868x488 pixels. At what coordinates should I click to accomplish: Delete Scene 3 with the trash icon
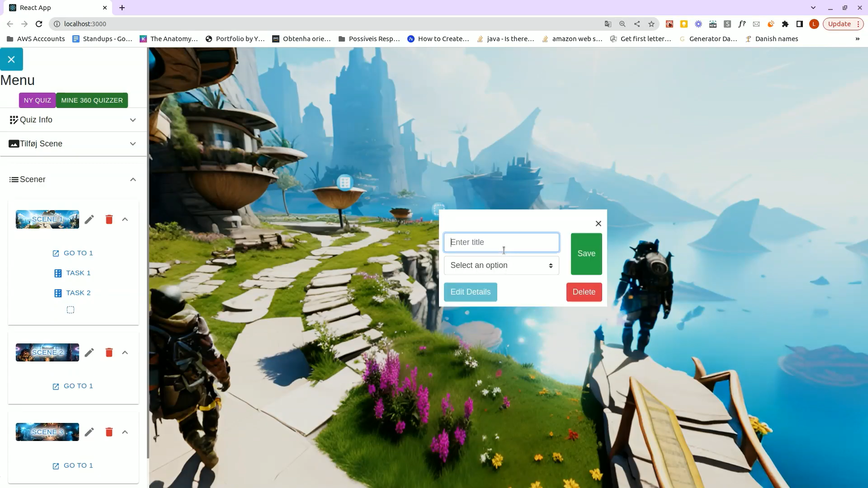coord(109,432)
